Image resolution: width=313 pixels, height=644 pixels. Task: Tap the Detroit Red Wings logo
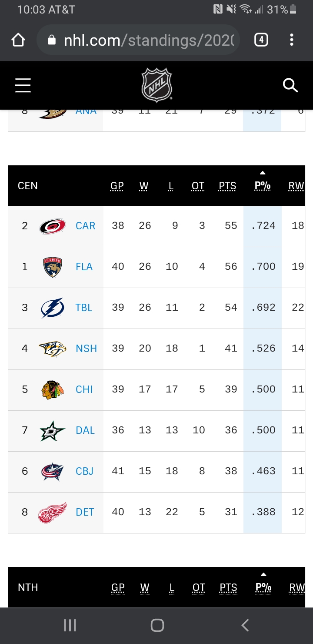click(x=53, y=513)
